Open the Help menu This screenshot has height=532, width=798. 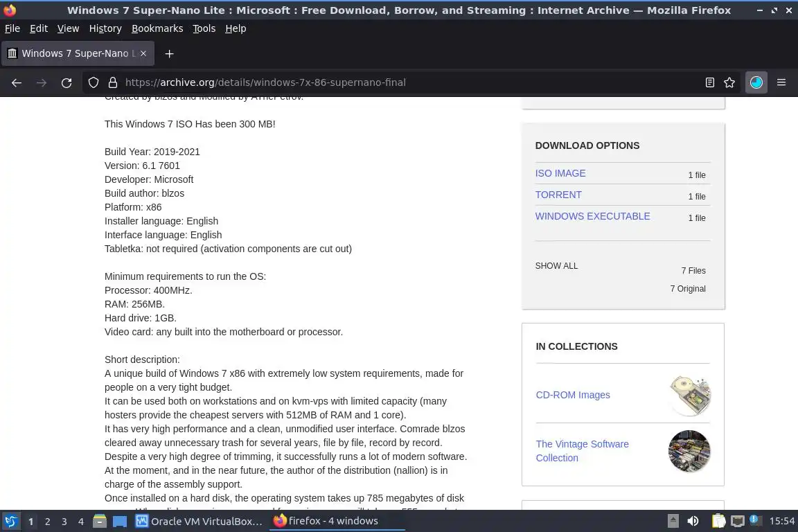tap(236, 28)
